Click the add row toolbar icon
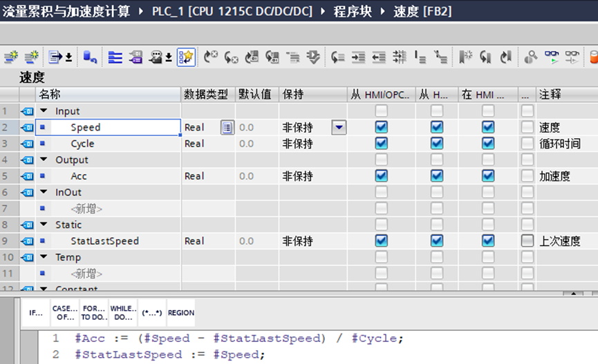Image resolution: width=598 pixels, height=364 pixels. [31, 57]
